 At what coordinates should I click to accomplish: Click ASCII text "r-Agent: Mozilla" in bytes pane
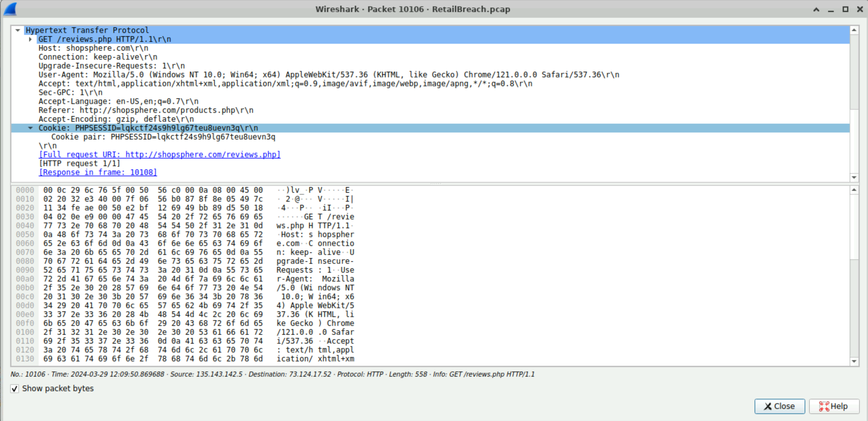316,279
